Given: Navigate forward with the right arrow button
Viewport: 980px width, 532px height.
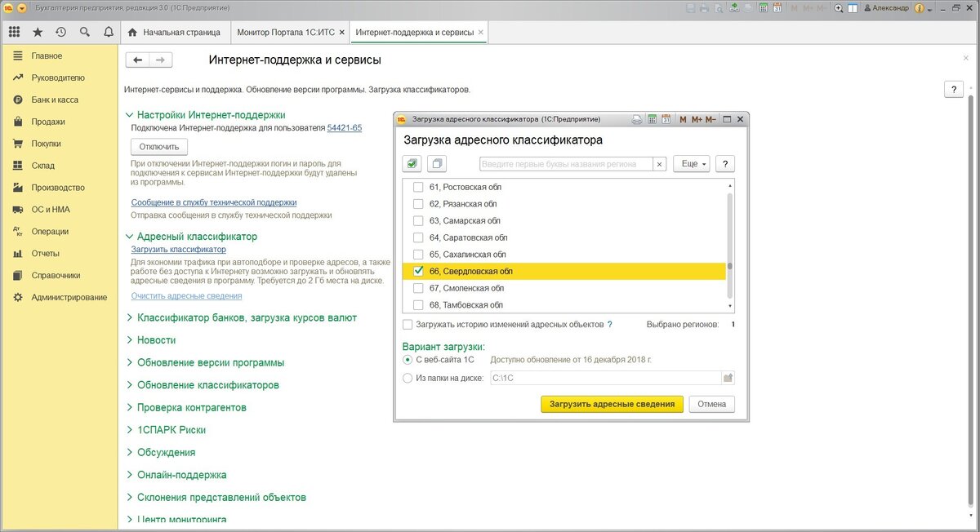Looking at the screenshot, I should pyautogui.click(x=161, y=60).
